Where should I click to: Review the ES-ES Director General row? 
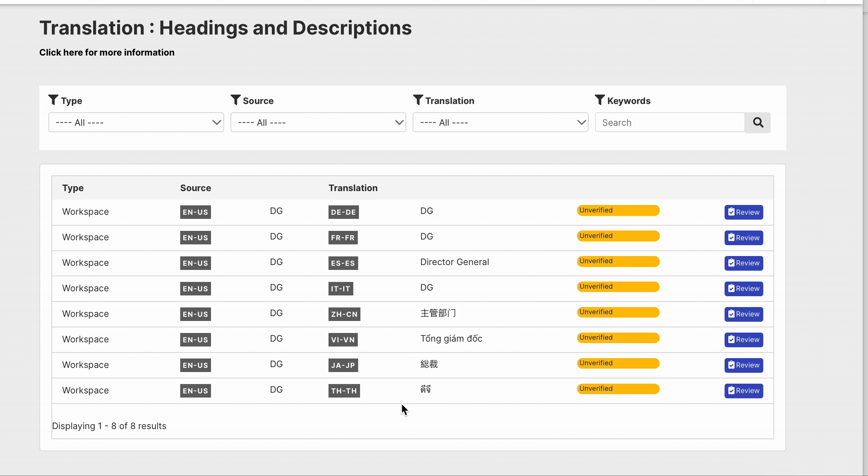(x=744, y=263)
